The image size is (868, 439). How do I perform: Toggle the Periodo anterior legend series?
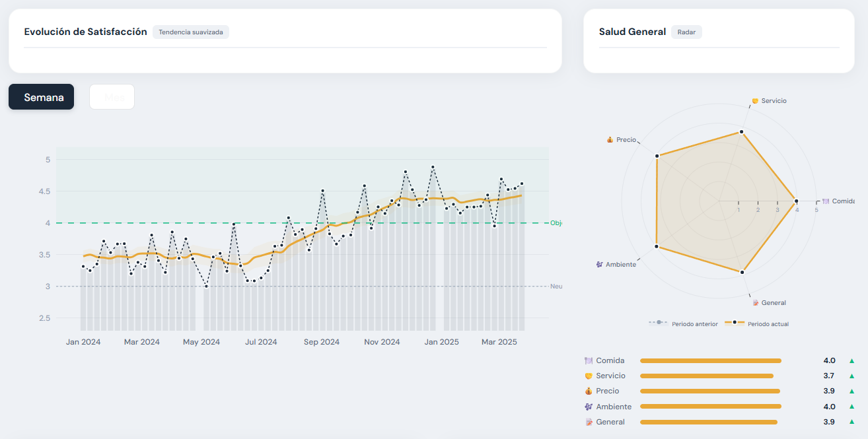click(684, 323)
